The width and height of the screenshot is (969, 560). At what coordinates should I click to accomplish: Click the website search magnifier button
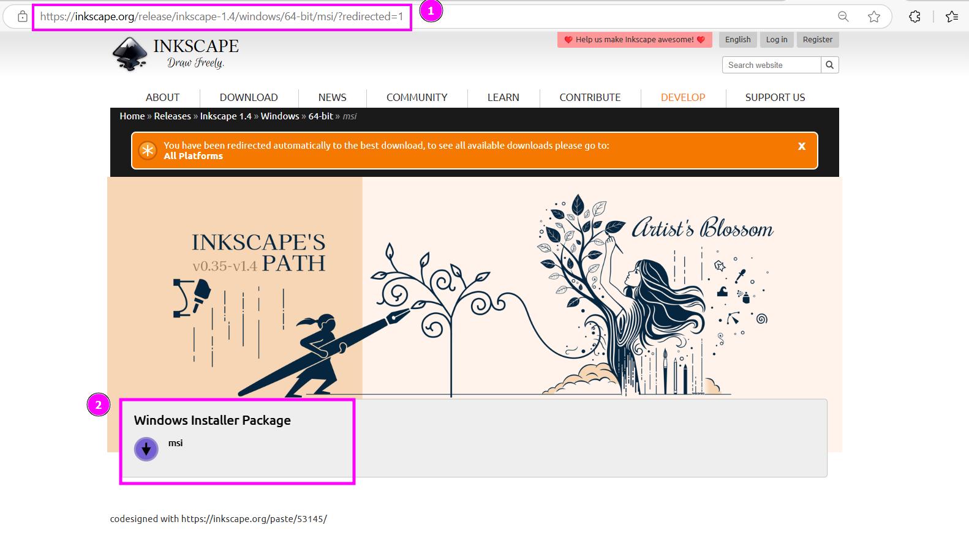830,65
